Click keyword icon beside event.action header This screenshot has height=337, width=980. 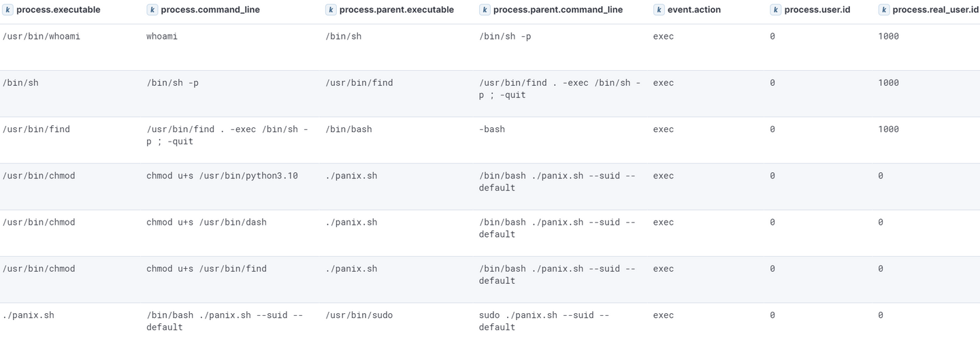[x=658, y=10]
